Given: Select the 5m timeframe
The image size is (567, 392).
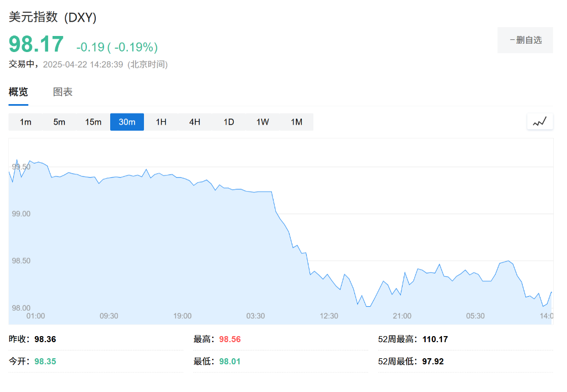Looking at the screenshot, I should coord(59,121).
